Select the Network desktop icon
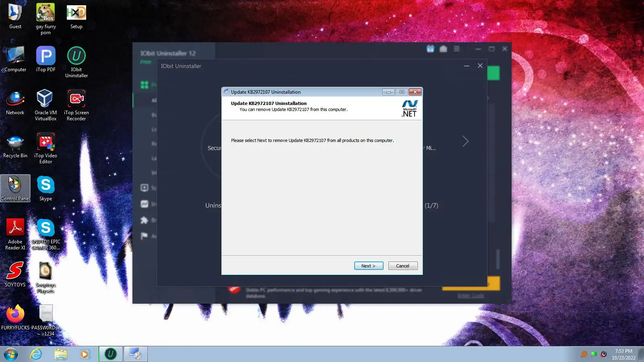This screenshot has height=362, width=644. pyautogui.click(x=15, y=103)
